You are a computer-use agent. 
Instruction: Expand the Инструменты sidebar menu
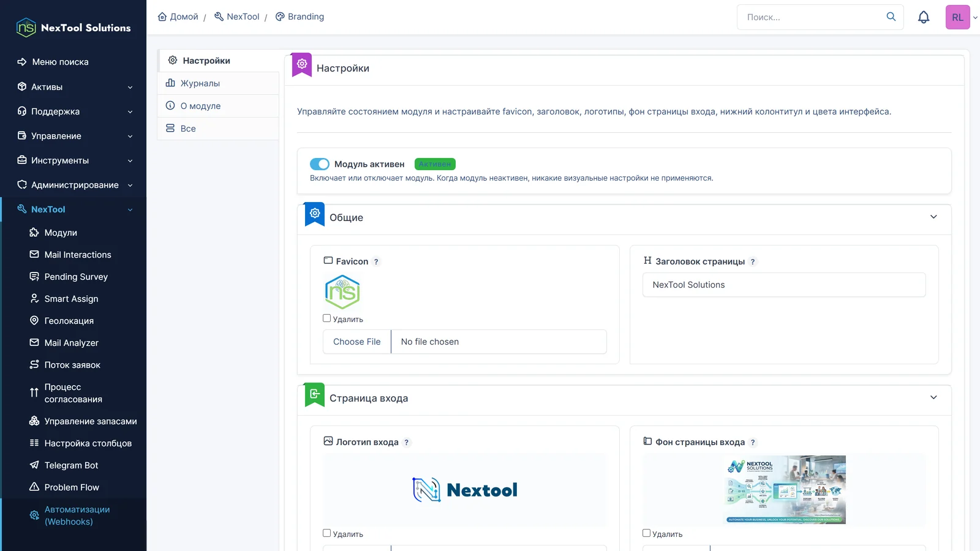point(73,160)
